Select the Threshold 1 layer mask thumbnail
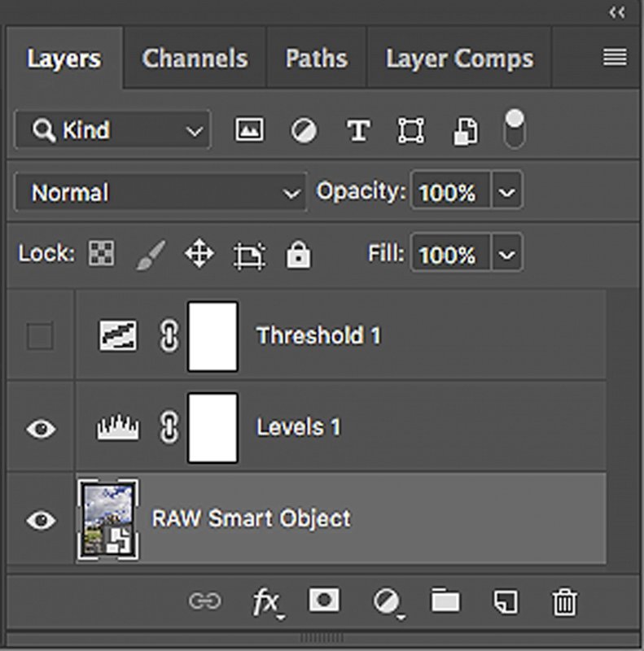644x651 pixels. click(212, 336)
